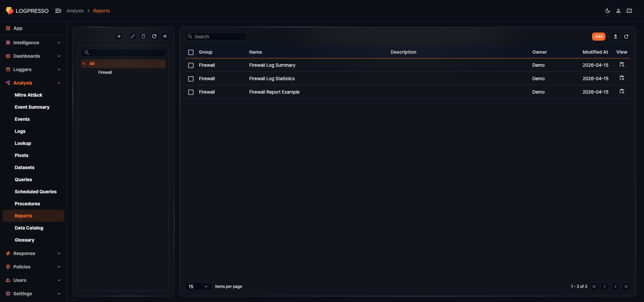The width and height of the screenshot is (644, 302).
Task: Delete group using the trash icon
Action: point(144,36)
